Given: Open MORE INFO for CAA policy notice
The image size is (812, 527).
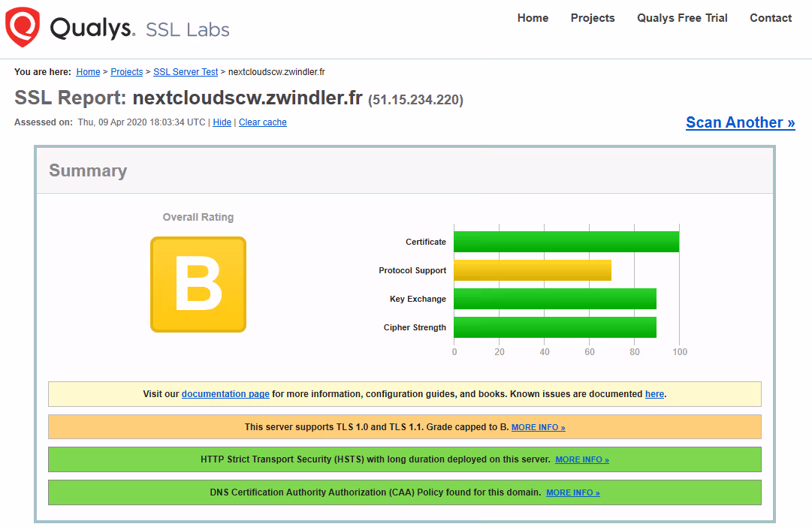Looking at the screenshot, I should 572,492.
